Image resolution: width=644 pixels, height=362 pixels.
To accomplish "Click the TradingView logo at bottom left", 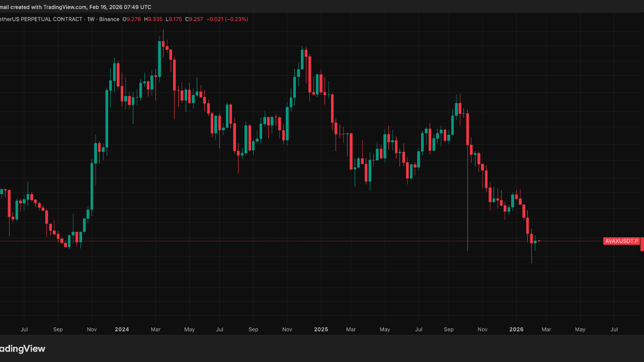I will 23,348.
